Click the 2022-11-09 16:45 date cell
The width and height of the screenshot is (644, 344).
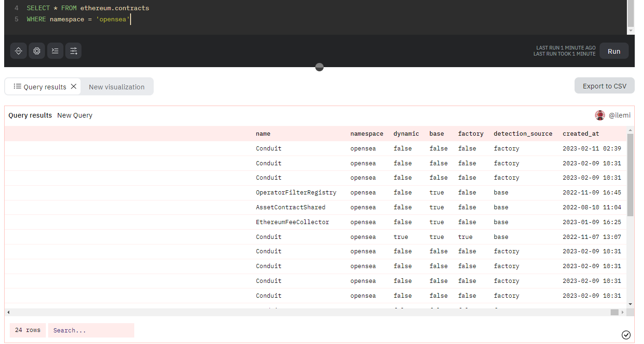(x=592, y=192)
